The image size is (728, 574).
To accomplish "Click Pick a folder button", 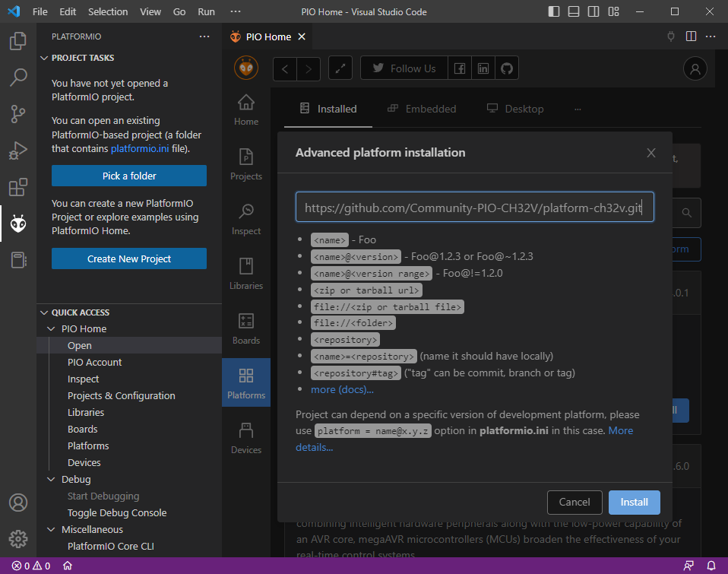I will click(x=129, y=176).
